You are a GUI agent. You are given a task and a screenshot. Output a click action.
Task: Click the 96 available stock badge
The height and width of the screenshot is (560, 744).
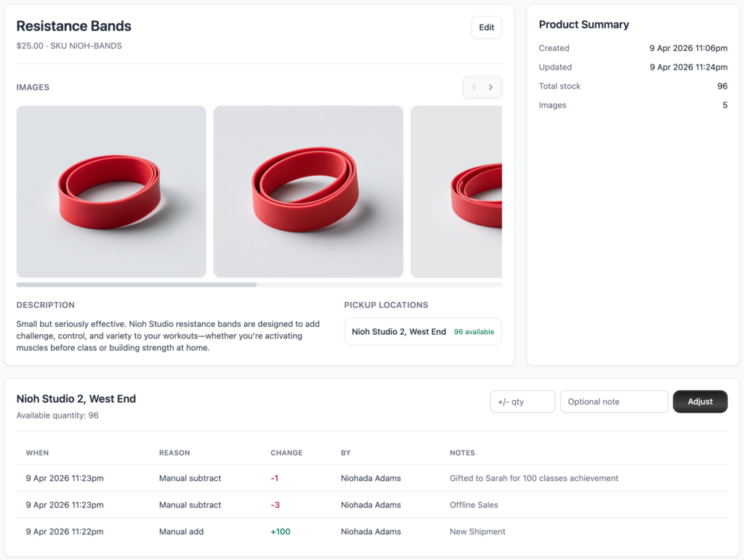[474, 332]
